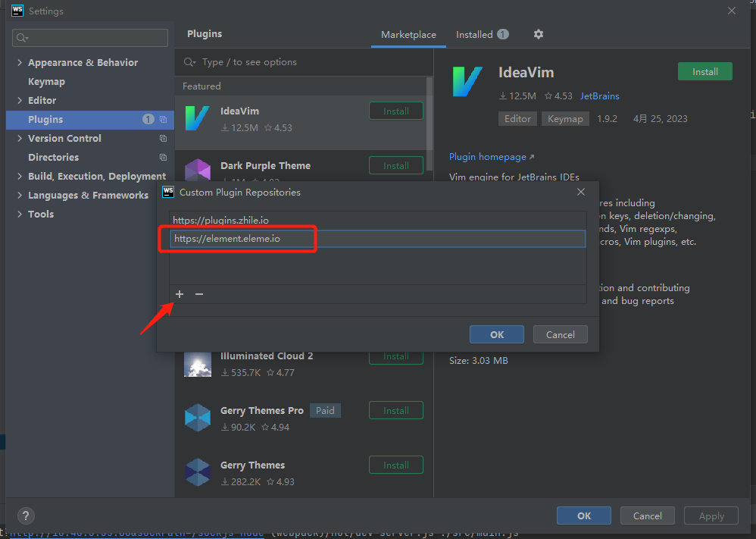Close the Settings window
Image resolution: width=756 pixels, height=539 pixels.
732,11
